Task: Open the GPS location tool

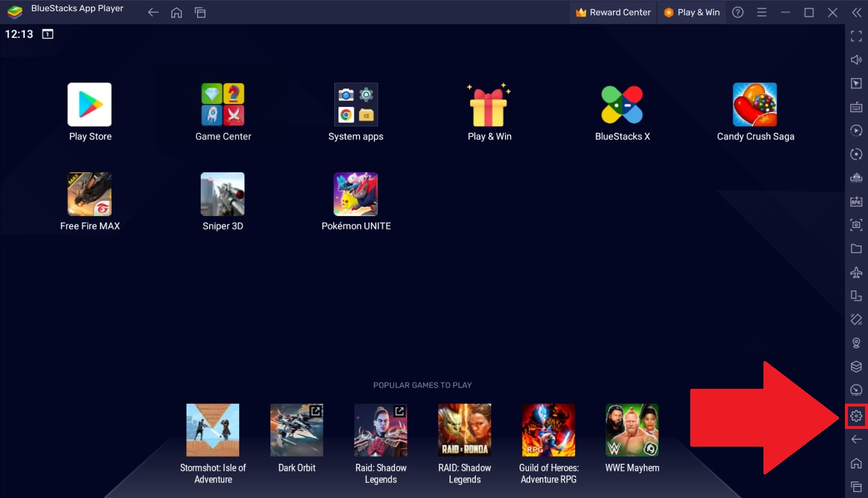Action: [x=856, y=343]
